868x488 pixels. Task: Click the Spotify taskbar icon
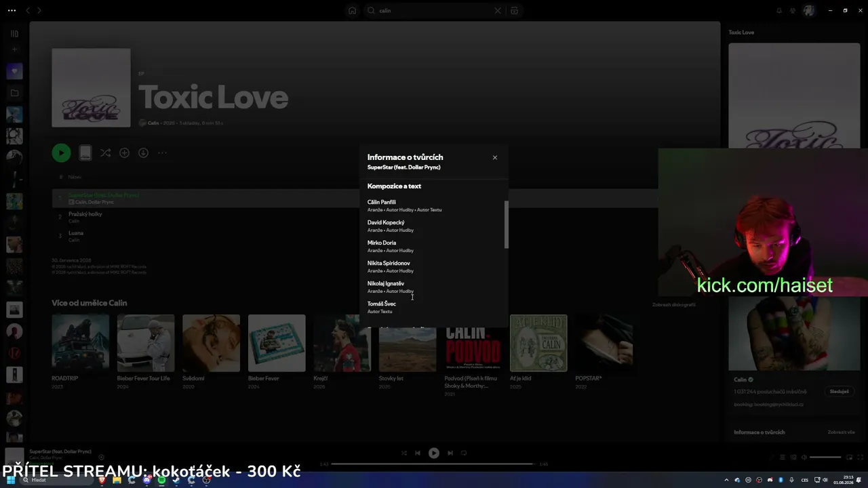coord(161,480)
